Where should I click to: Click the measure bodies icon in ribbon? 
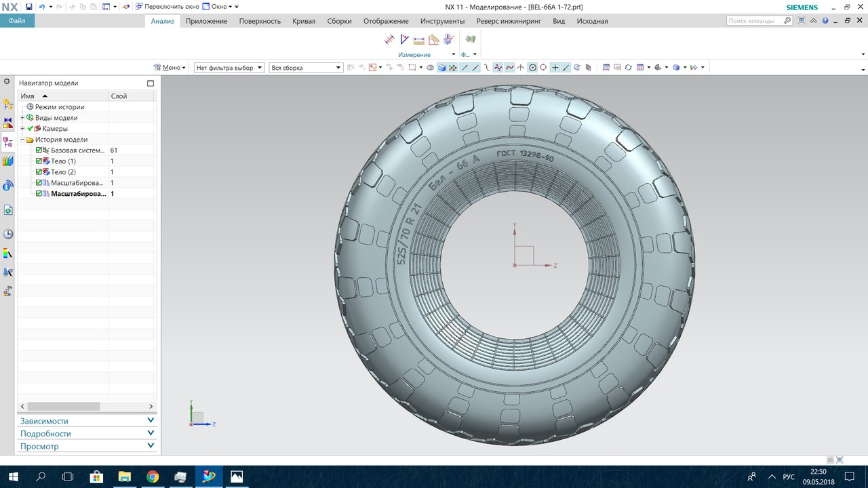448,40
